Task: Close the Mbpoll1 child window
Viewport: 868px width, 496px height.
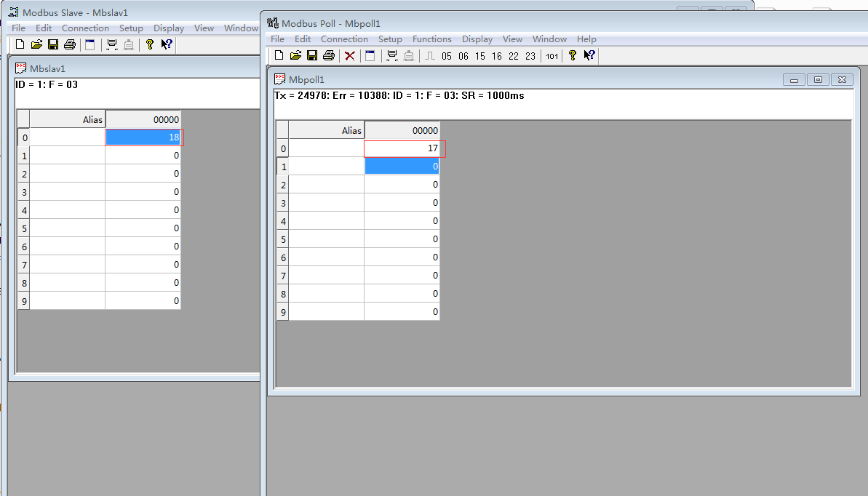Action: pos(842,80)
